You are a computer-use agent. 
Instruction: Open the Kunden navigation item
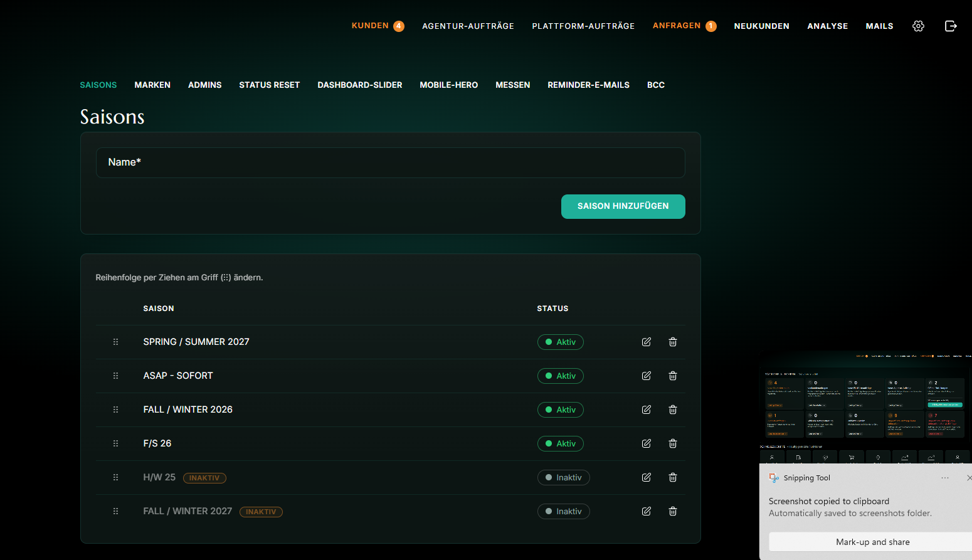378,26
